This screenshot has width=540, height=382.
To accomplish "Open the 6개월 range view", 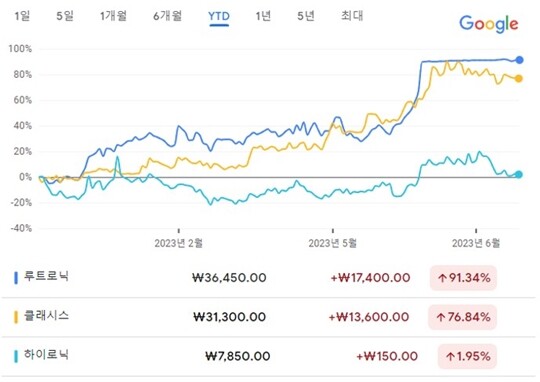I will tap(167, 16).
